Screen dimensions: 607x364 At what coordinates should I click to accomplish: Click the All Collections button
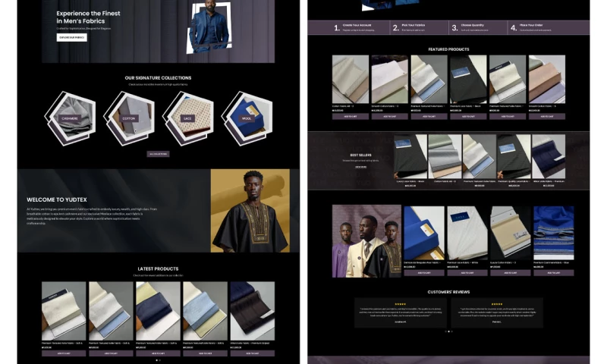158,154
